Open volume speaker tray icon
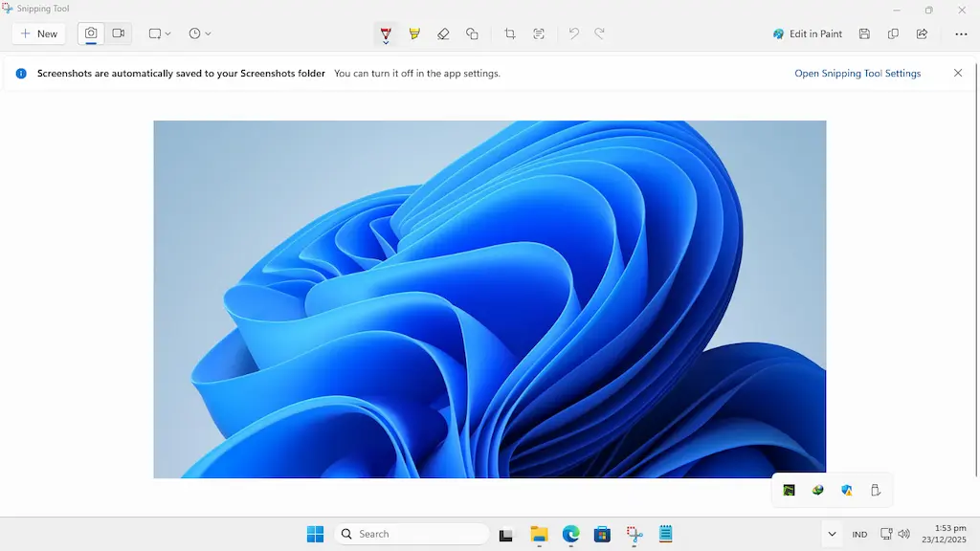Screen dimensions: 980x551 [x=903, y=534]
